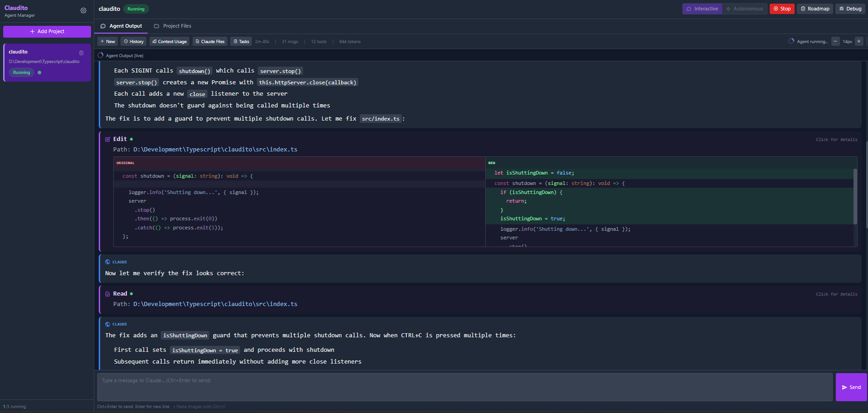Switch the agent to Autonomous mode
The image size is (868, 413).
pos(744,8)
